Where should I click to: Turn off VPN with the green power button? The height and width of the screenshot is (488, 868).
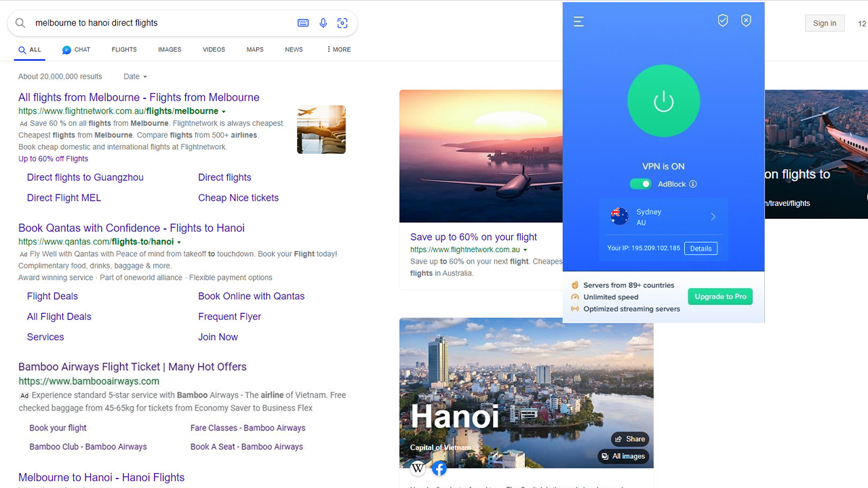663,101
